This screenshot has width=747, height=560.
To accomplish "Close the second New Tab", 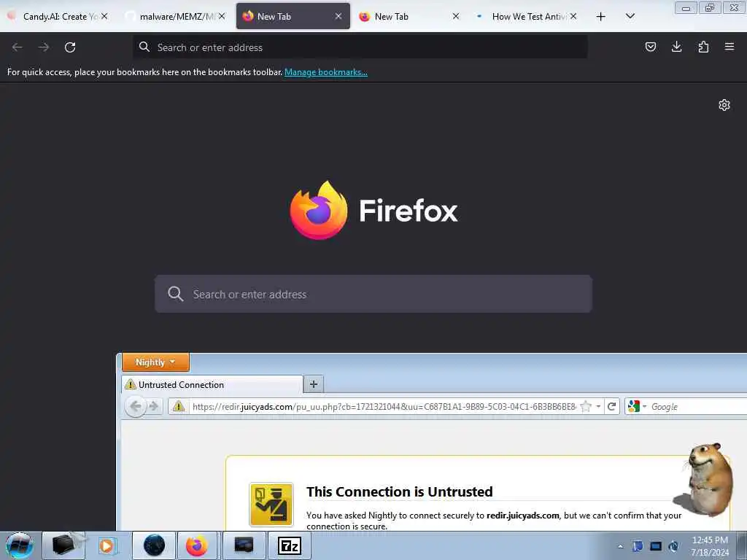I will pos(456,16).
